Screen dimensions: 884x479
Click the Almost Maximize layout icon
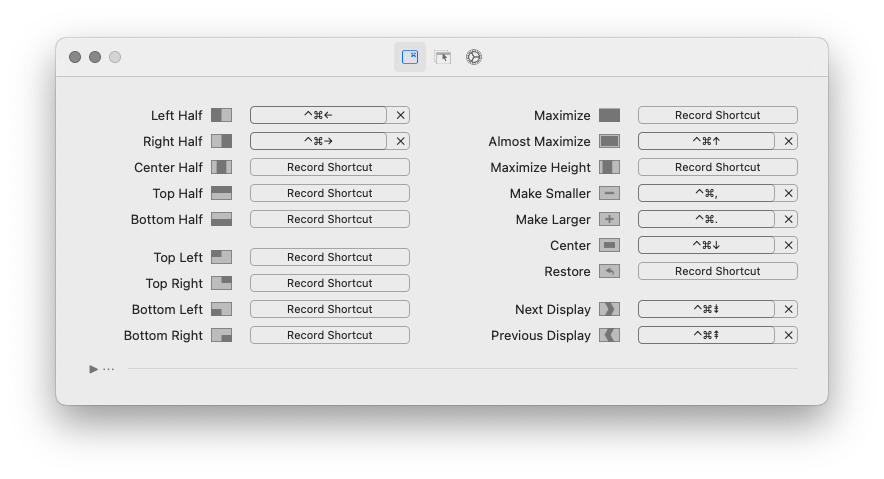point(609,141)
